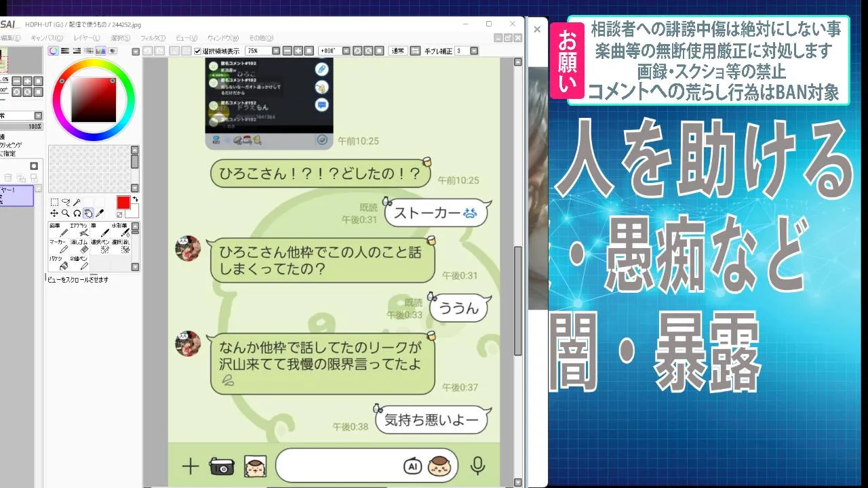Swap foreground and background colors arrow
The height and width of the screenshot is (488, 868).
point(135,199)
